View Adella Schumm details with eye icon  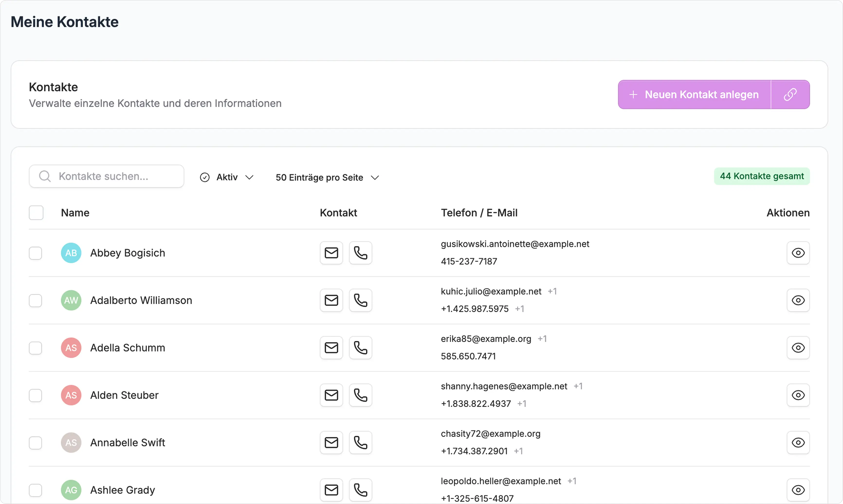[798, 348]
